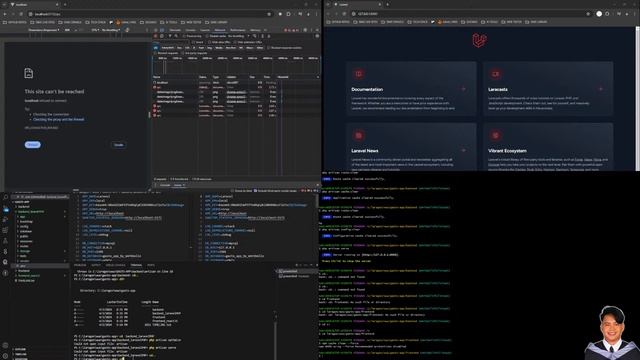Click Laravel page vertical scrollbar
The height and width of the screenshot is (360, 640).
coord(638,98)
